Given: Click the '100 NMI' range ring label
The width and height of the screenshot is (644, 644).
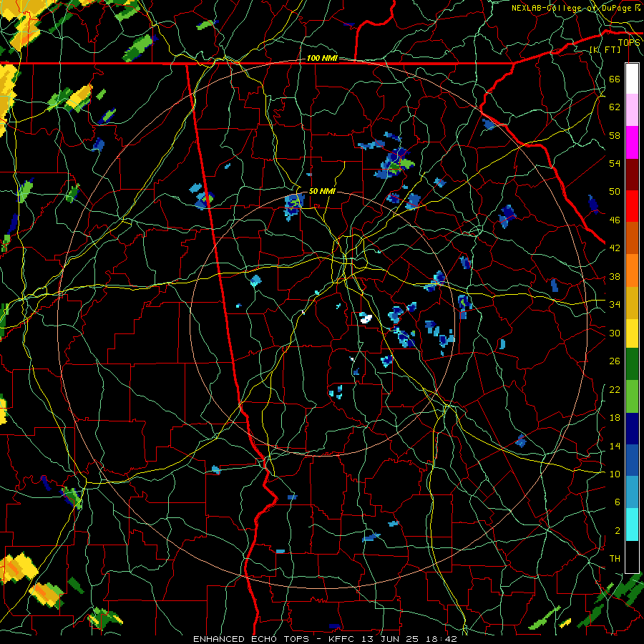Looking at the screenshot, I should [x=321, y=58].
